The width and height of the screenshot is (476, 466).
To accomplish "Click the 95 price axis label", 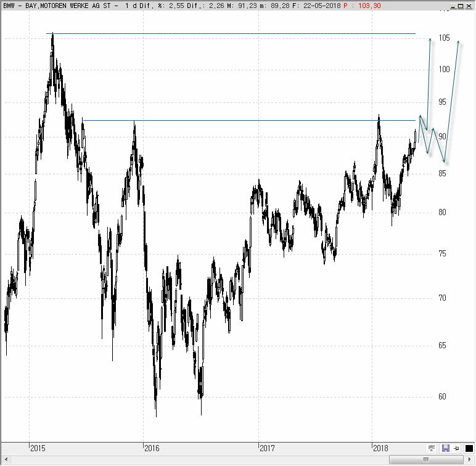I will point(442,102).
